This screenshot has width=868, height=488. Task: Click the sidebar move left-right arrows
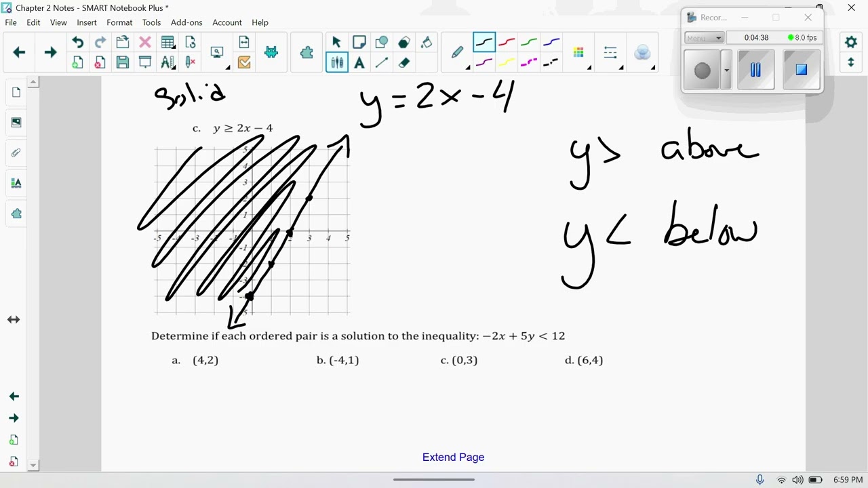click(14, 319)
